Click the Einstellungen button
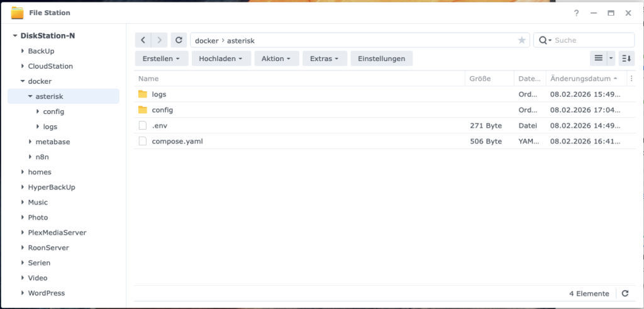 click(381, 59)
